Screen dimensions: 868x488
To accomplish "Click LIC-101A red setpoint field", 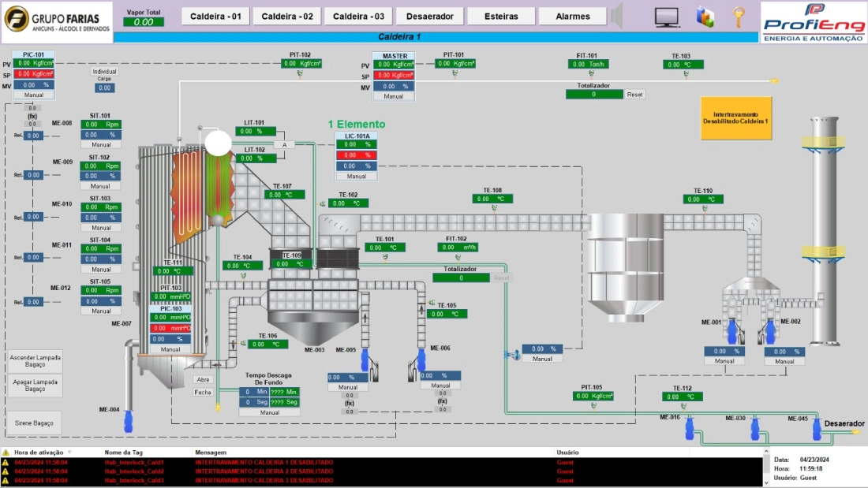I will point(357,155).
